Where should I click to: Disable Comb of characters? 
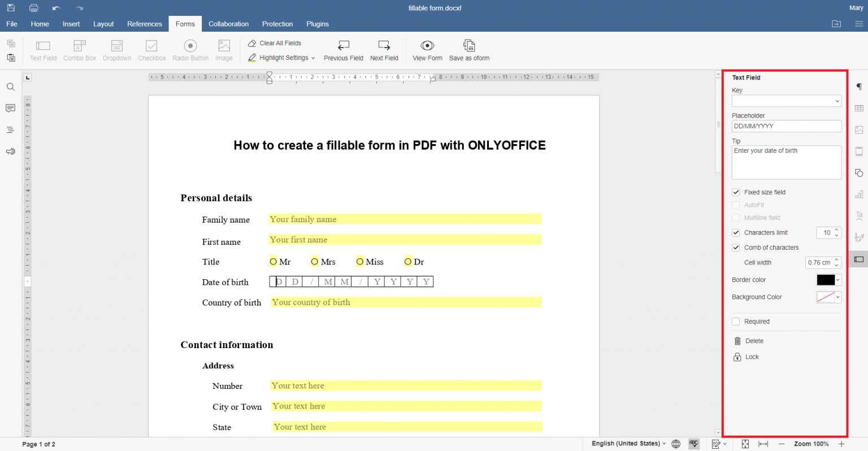[736, 248]
